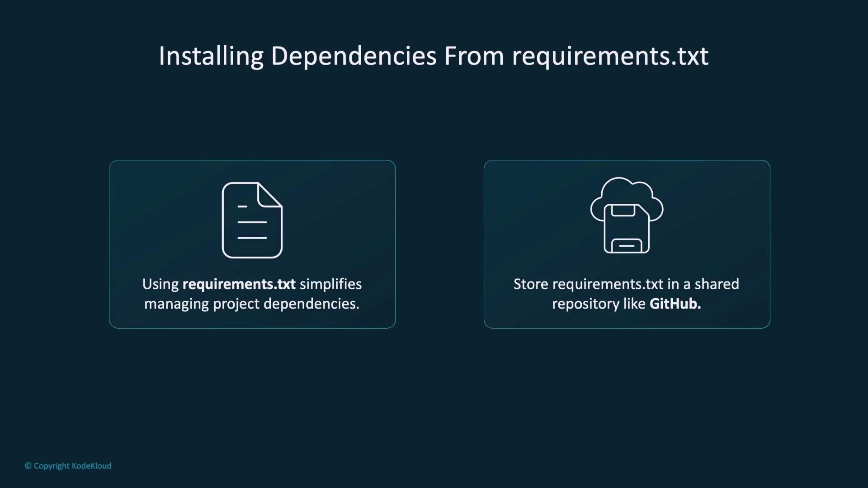Click the floppy disk inside the cloud
Image resolution: width=868 pixels, height=488 pixels.
click(x=627, y=230)
